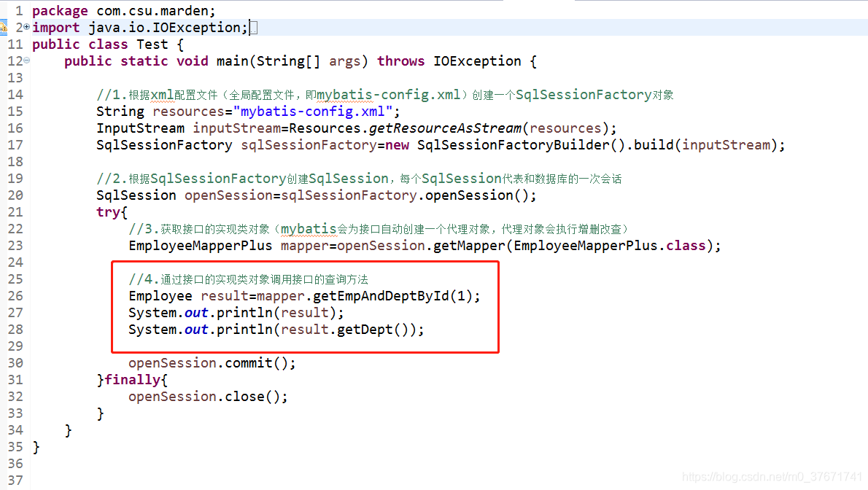Click EmployeeMapperPlus.class argument on line 23
Image resolution: width=868 pixels, height=490 pixels.
[610, 246]
